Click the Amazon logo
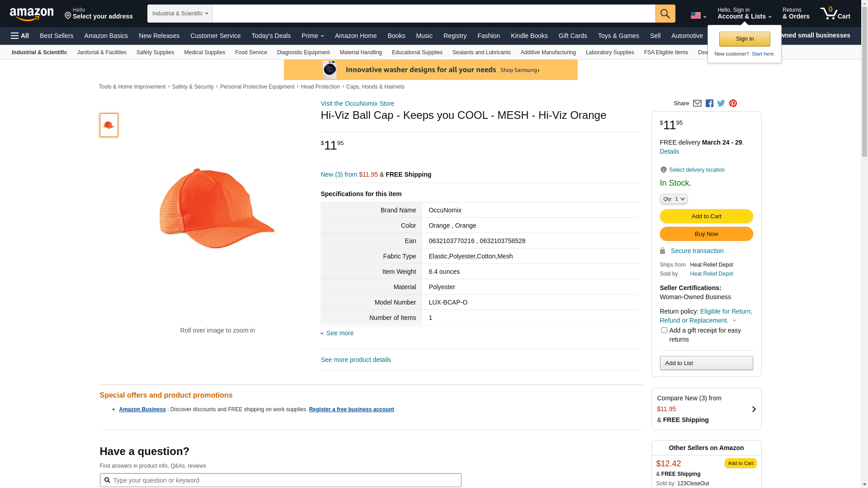The width and height of the screenshot is (868, 488). coord(32,14)
